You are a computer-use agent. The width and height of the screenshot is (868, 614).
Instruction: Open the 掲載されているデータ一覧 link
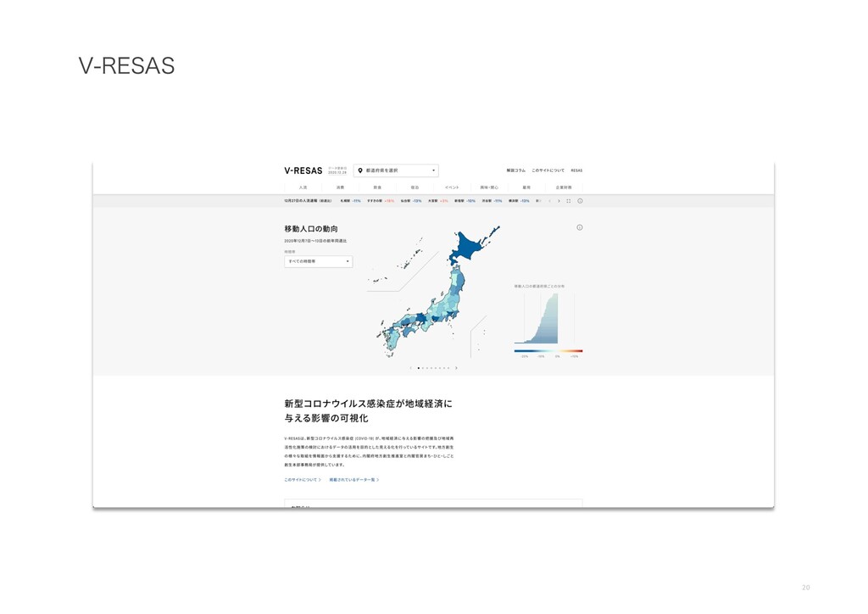tap(354, 480)
